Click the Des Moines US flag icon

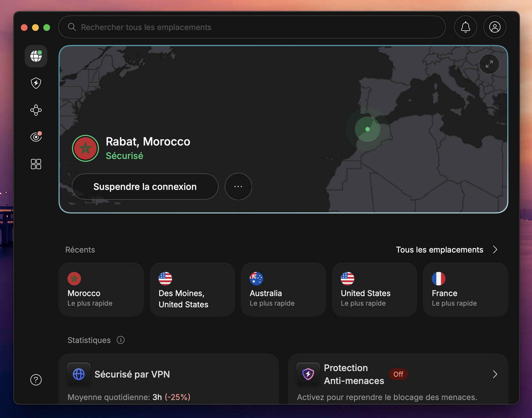point(165,279)
